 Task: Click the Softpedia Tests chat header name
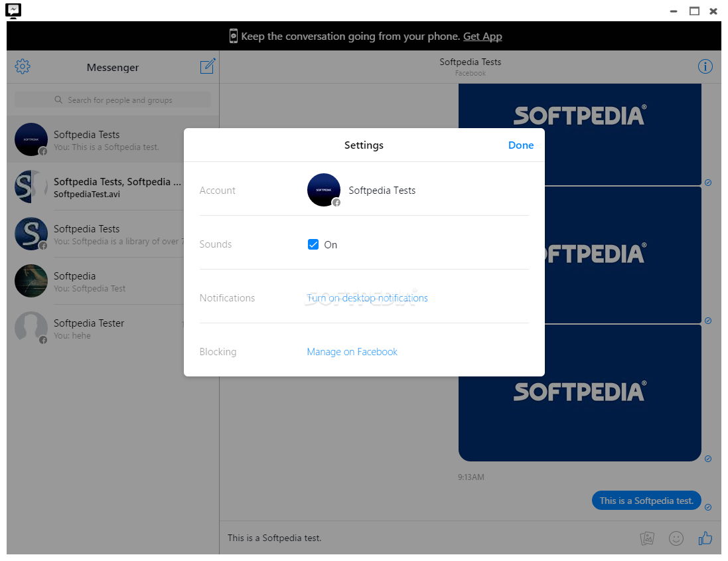point(471,62)
